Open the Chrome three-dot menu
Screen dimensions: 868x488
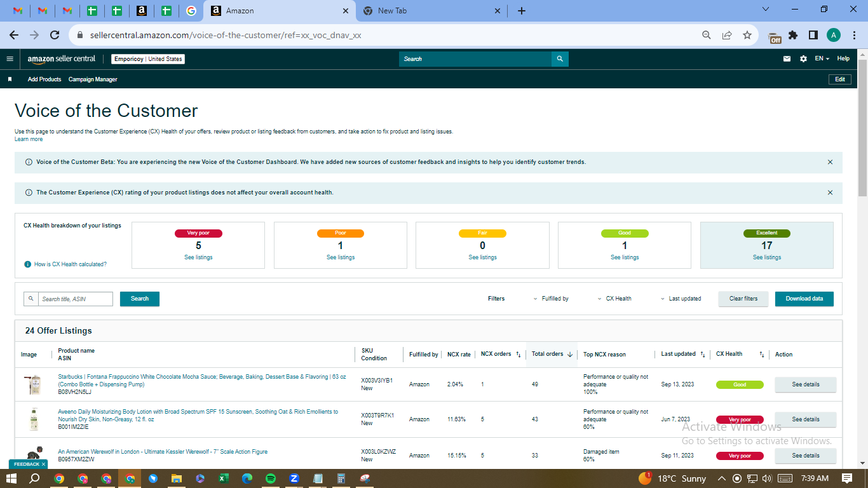854,36
